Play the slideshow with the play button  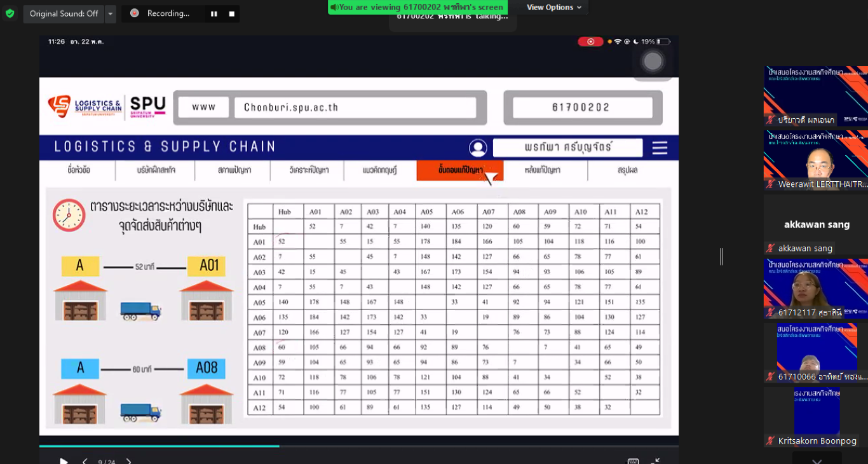point(64,461)
